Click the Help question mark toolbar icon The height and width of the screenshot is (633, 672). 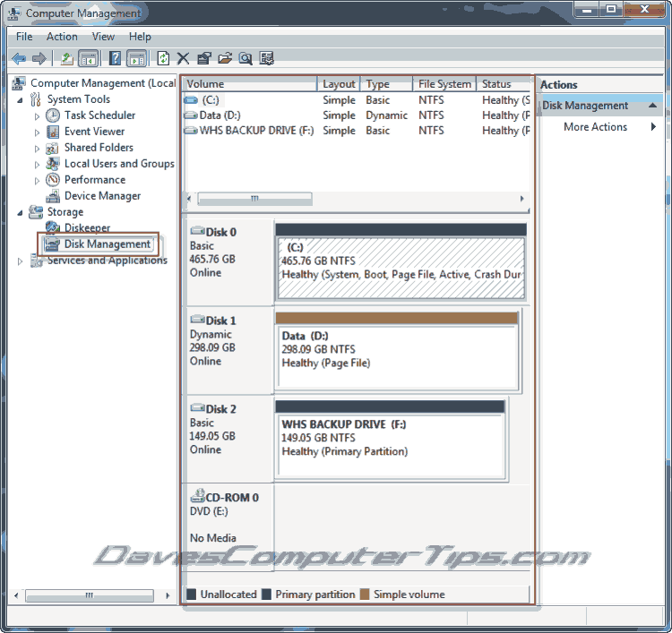[x=115, y=58]
